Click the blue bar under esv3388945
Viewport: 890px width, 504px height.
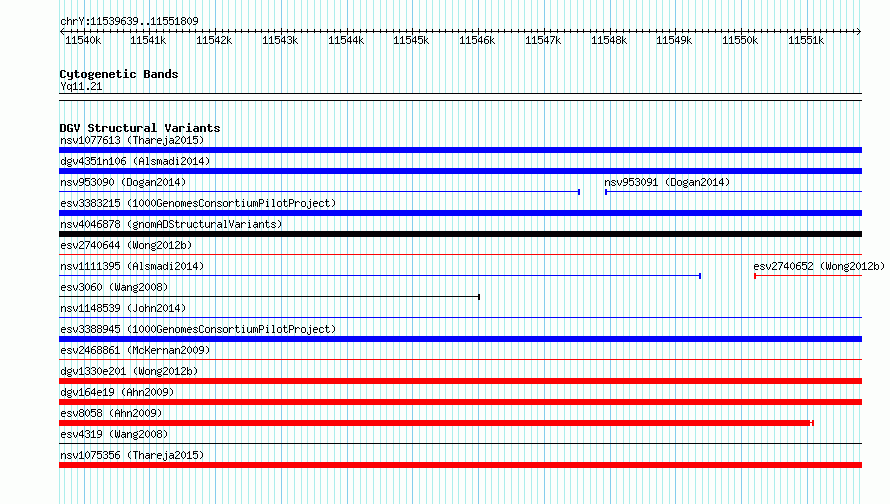click(x=460, y=339)
